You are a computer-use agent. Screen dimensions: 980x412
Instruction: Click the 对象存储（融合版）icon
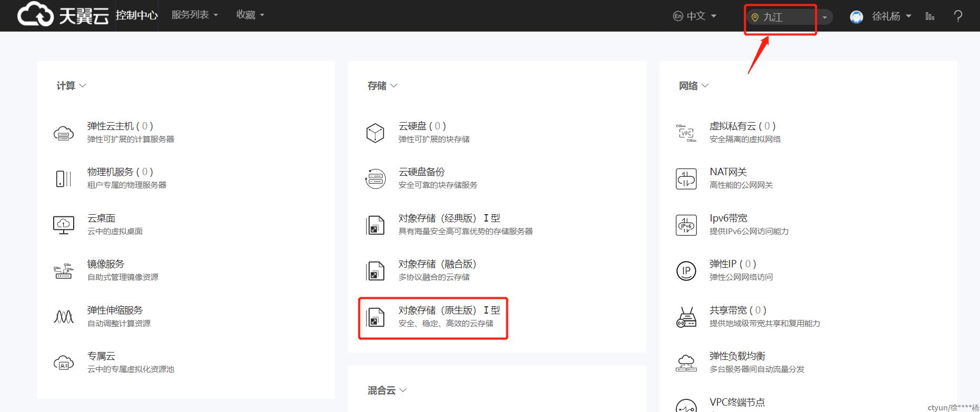click(375, 271)
